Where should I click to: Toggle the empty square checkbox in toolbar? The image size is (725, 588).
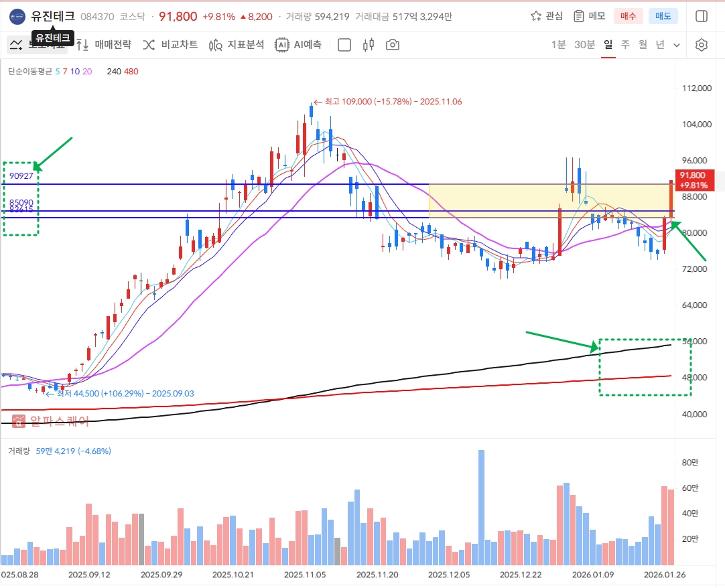click(344, 45)
